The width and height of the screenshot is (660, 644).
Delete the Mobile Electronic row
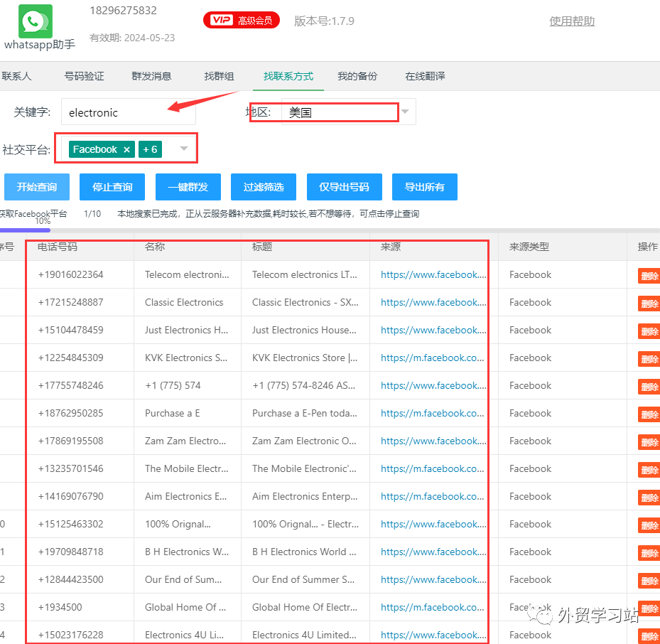649,471
